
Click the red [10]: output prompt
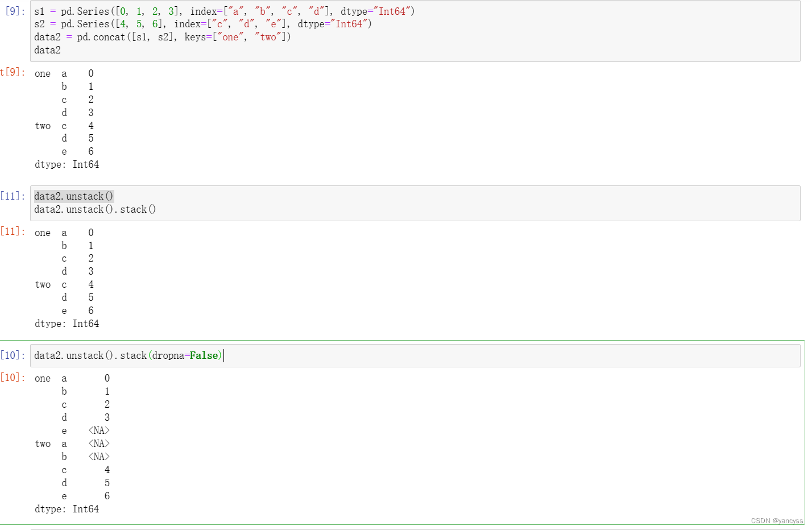coord(13,378)
